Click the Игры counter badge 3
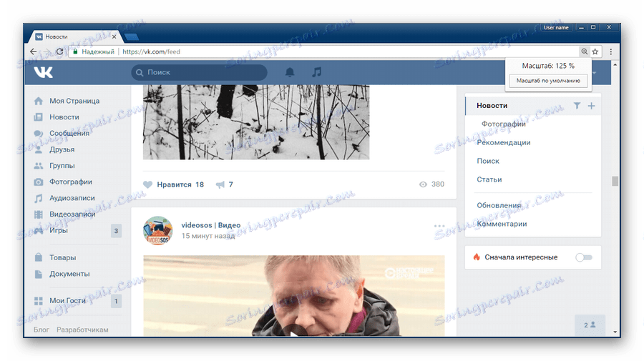The width and height of the screenshot is (644, 361). tap(116, 231)
